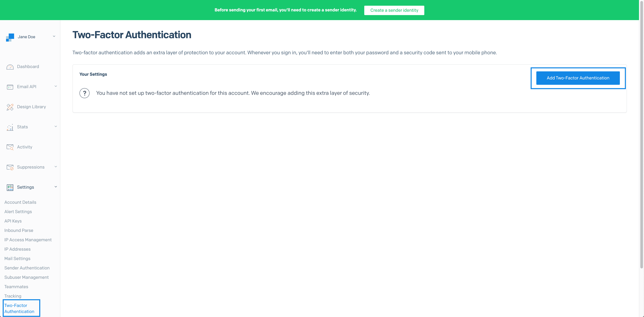
Task: Expand the Stats section chevron
Action: [x=56, y=126]
